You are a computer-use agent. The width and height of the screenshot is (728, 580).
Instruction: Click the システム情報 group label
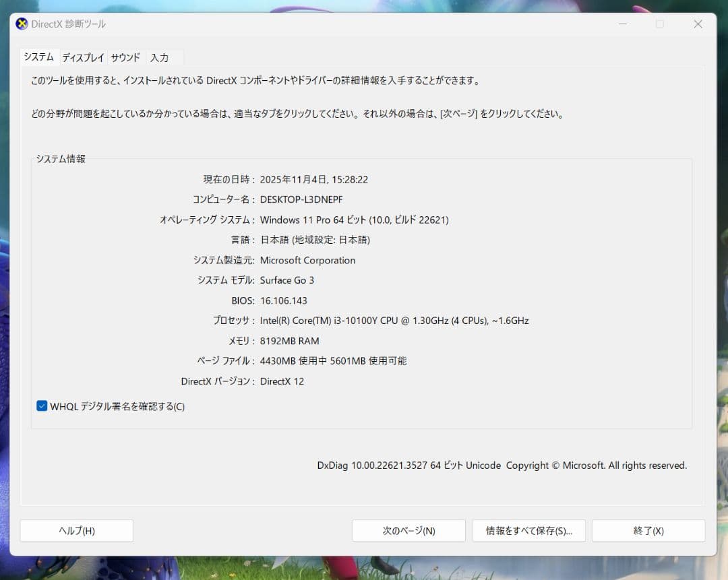click(61, 159)
